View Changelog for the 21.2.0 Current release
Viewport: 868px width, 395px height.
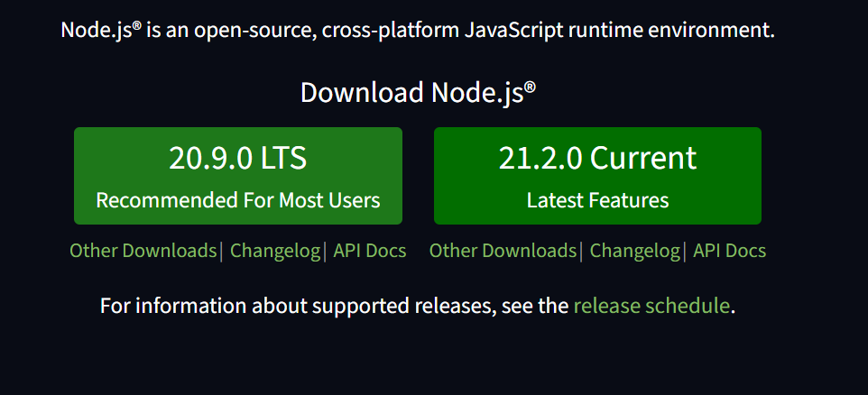(x=635, y=251)
